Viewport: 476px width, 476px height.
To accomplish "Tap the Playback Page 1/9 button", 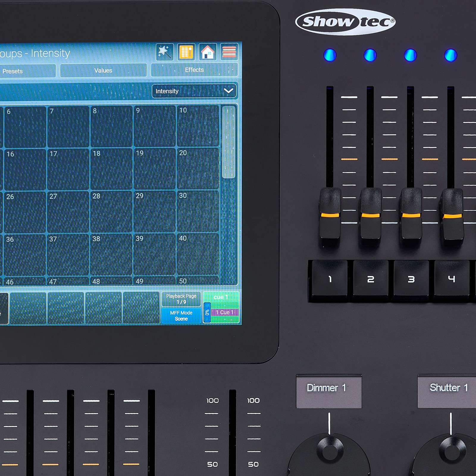I will pyautogui.click(x=181, y=299).
